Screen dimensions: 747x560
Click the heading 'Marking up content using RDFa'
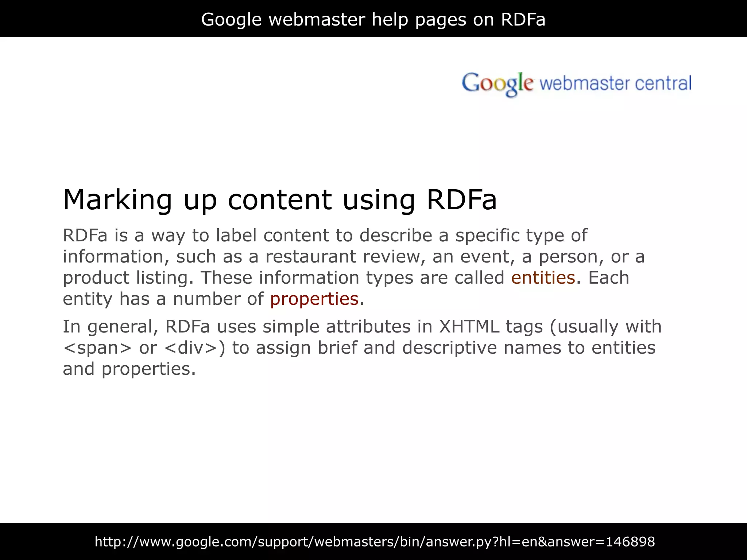pos(280,200)
